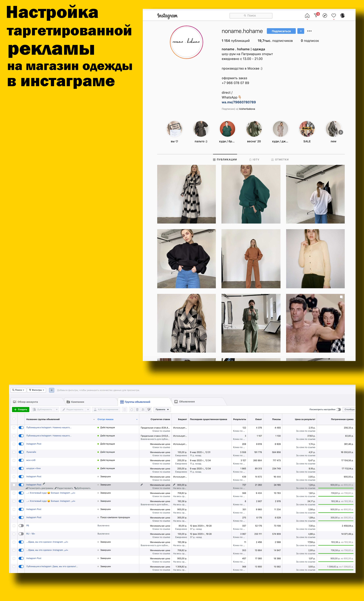The height and width of the screenshot is (601, 364).
Task: Open the 'вы' story highlight
Action: [x=174, y=129]
